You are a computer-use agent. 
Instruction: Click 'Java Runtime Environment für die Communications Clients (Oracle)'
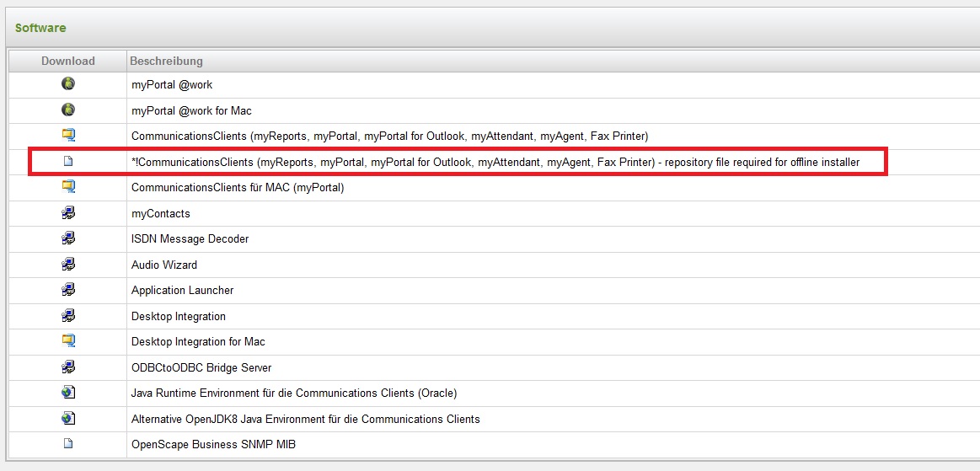[x=294, y=393]
